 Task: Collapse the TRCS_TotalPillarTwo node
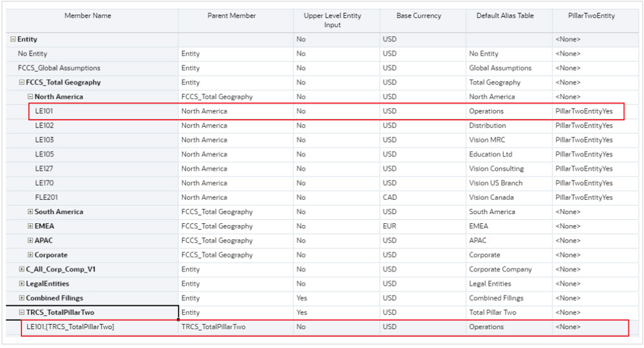point(21,312)
